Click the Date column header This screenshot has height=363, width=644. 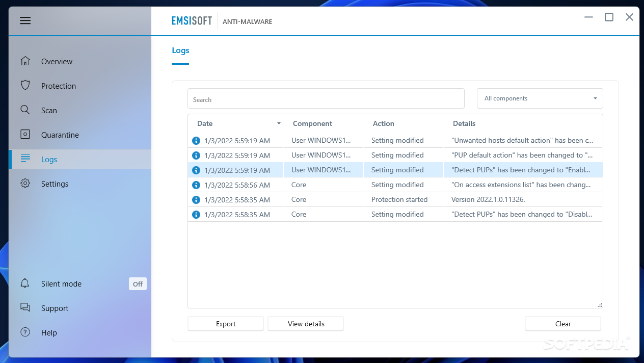pos(205,123)
